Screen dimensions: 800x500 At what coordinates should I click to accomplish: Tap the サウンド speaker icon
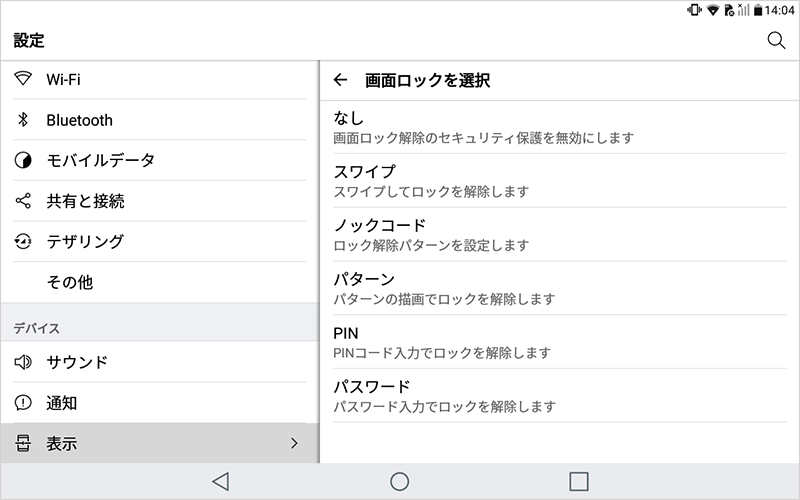(x=23, y=362)
